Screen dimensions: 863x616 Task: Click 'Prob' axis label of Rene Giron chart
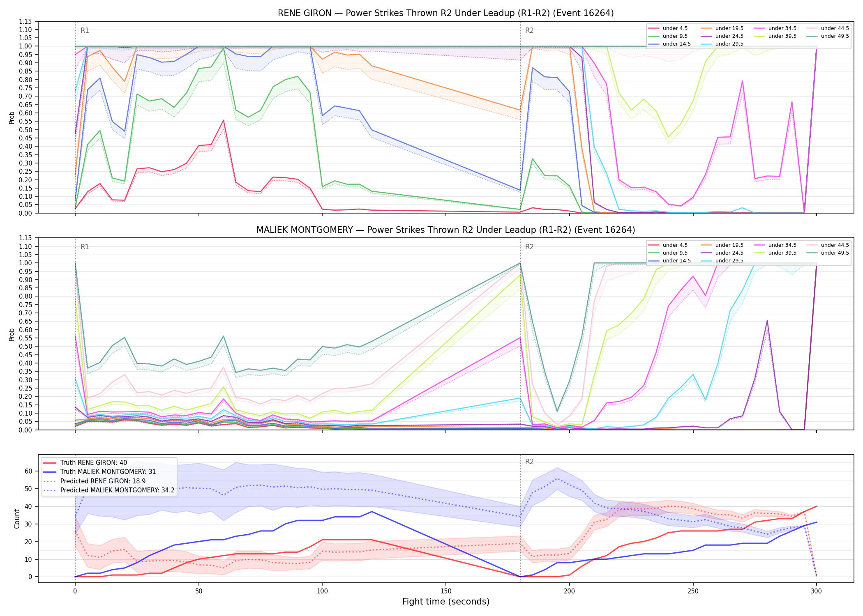pyautogui.click(x=12, y=117)
